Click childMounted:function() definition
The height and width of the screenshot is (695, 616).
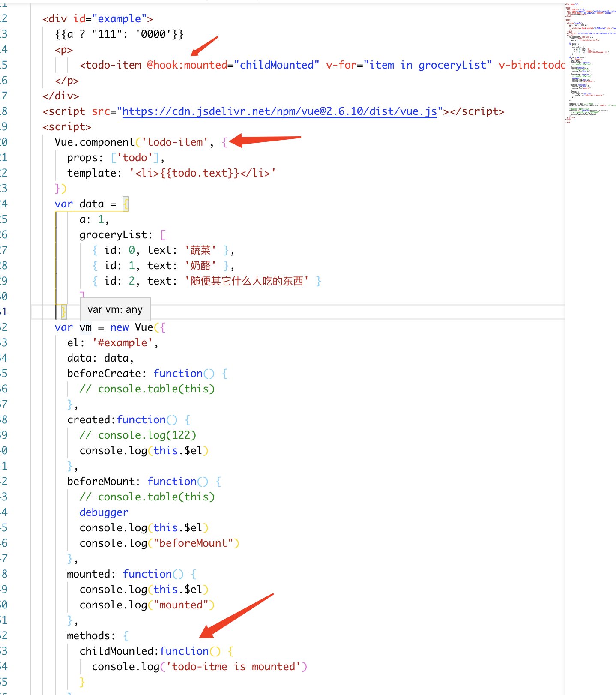point(156,651)
